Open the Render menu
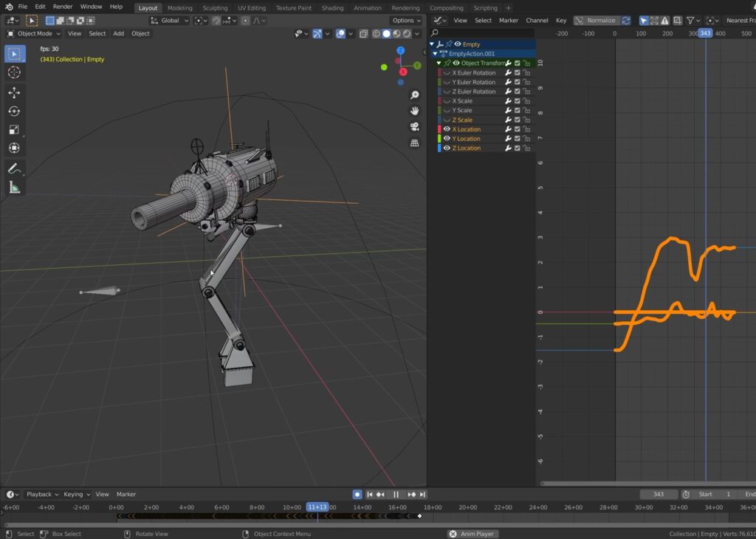Screen dimensions: 756x539 63,7
